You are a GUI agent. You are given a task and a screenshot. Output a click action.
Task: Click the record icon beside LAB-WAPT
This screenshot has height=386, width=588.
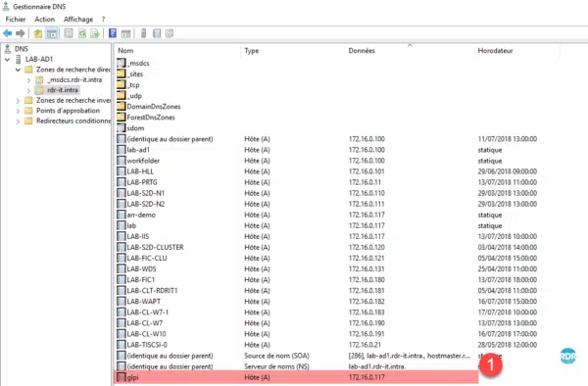point(122,302)
